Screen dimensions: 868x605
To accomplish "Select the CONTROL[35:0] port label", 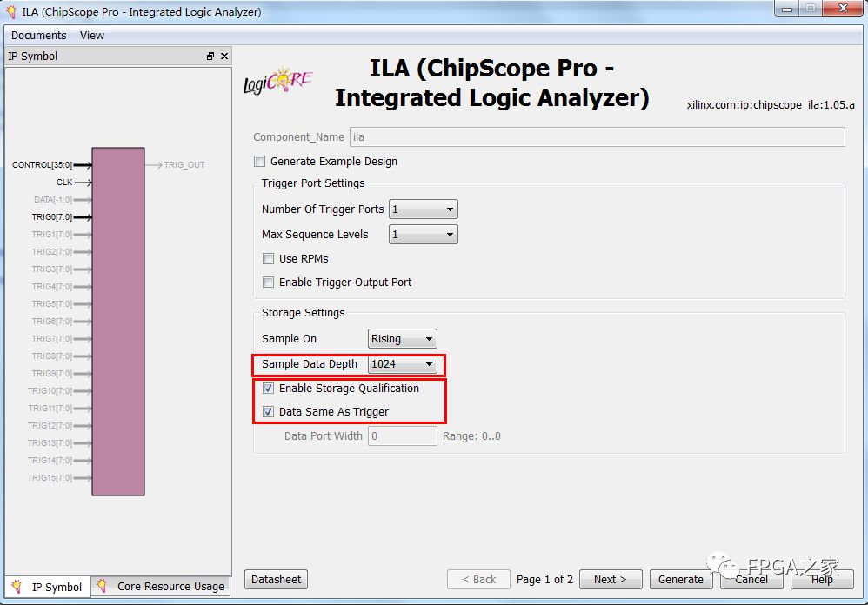I will (x=42, y=165).
